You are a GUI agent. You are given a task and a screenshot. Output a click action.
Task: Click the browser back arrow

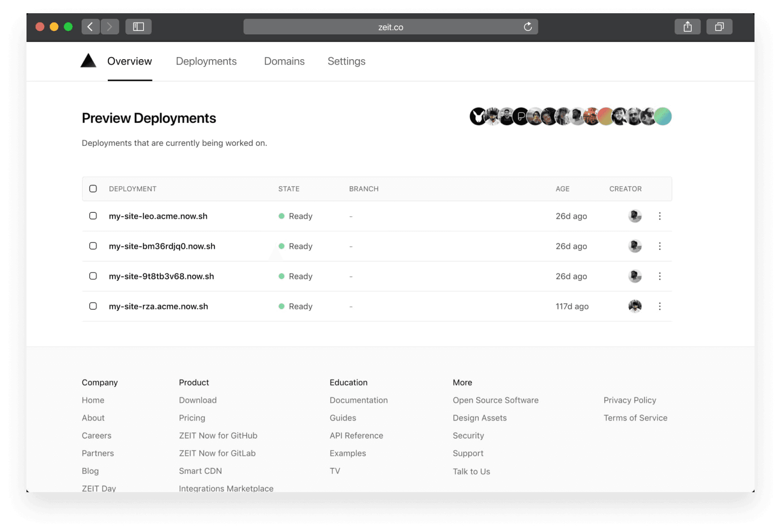[x=91, y=26]
